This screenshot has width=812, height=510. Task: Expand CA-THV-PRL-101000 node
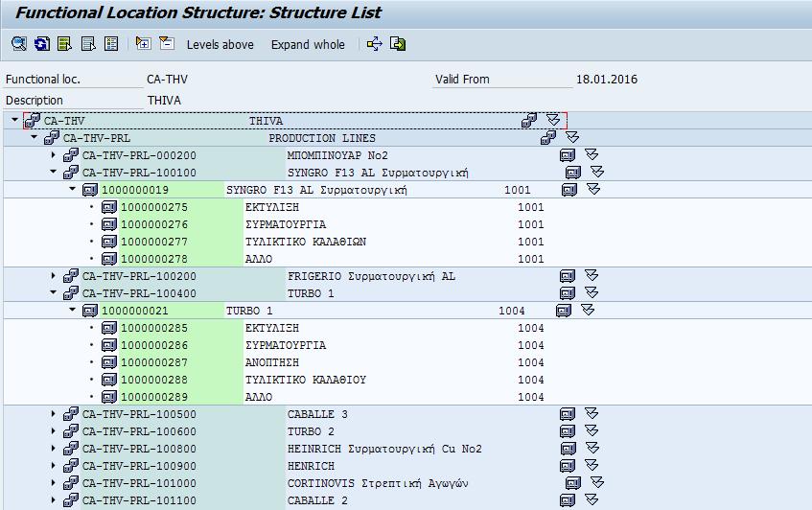click(x=54, y=482)
